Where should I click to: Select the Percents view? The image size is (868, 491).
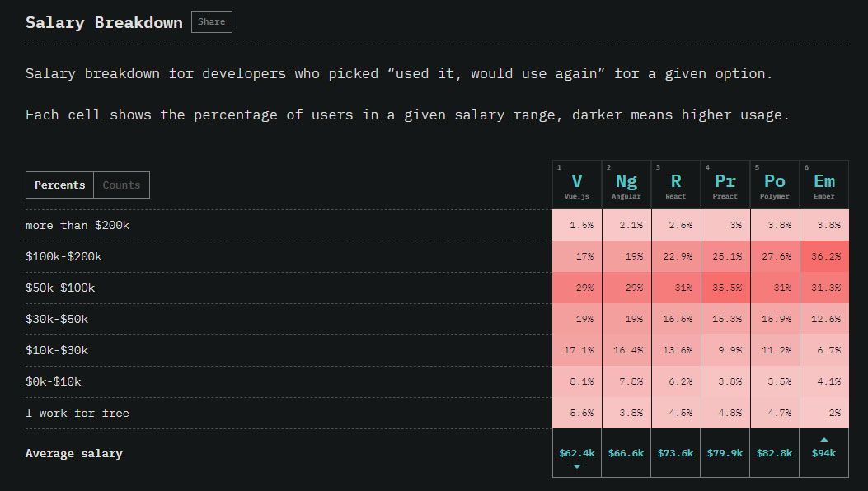(x=59, y=185)
